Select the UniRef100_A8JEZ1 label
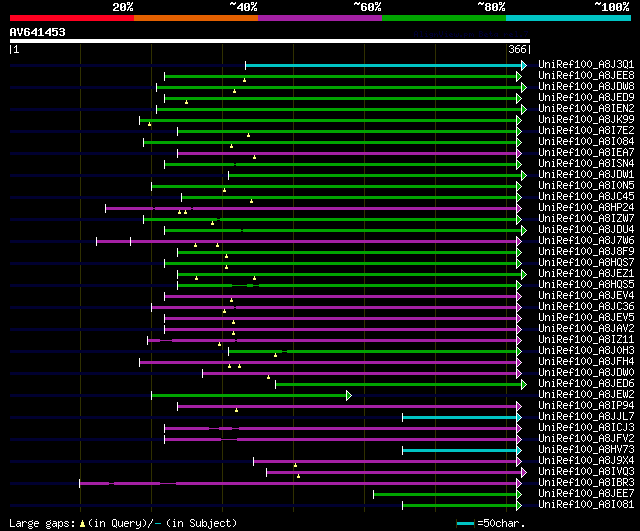The height and width of the screenshot is (531, 640). click(586, 274)
